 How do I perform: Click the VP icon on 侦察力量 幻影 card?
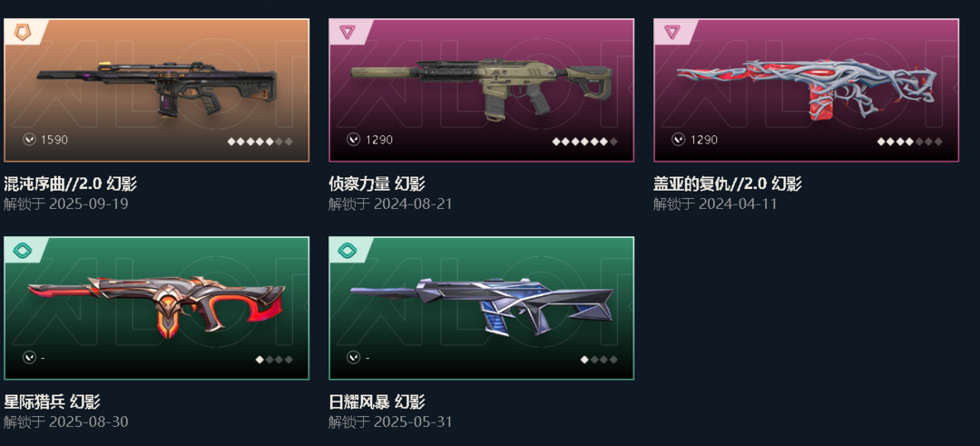(x=354, y=140)
